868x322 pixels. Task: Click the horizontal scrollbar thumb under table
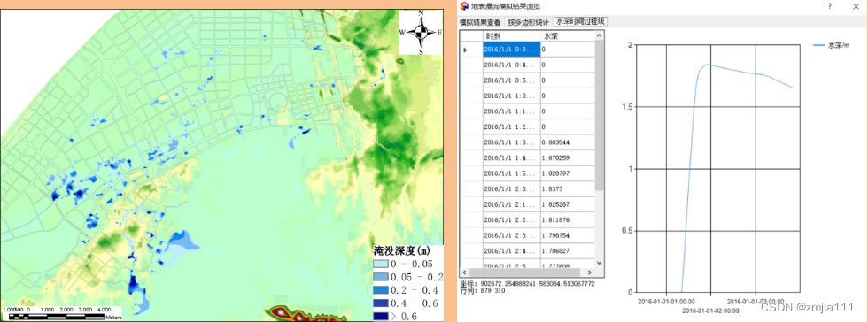coord(524,272)
